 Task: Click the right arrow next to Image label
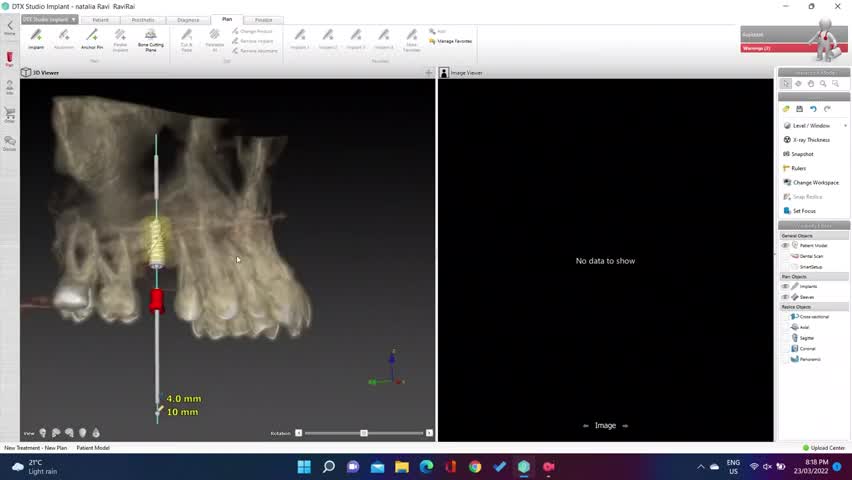tap(626, 426)
